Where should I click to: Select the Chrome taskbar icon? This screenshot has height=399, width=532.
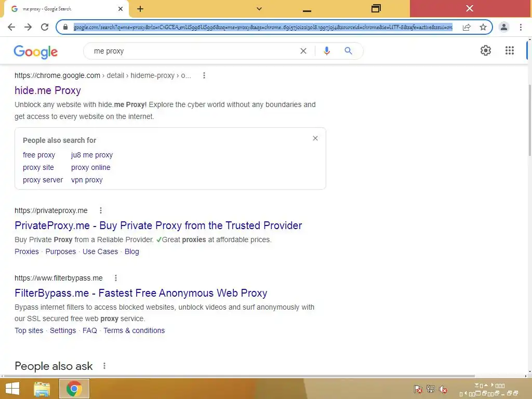click(74, 389)
